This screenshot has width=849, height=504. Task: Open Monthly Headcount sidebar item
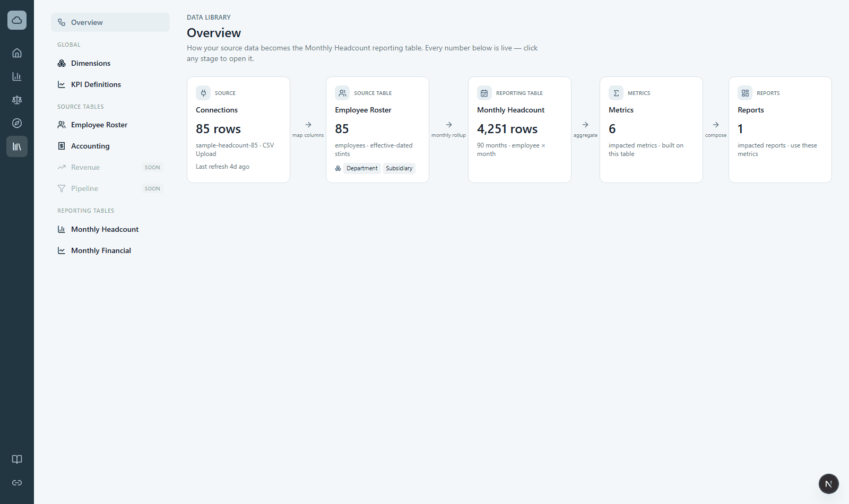110,229
